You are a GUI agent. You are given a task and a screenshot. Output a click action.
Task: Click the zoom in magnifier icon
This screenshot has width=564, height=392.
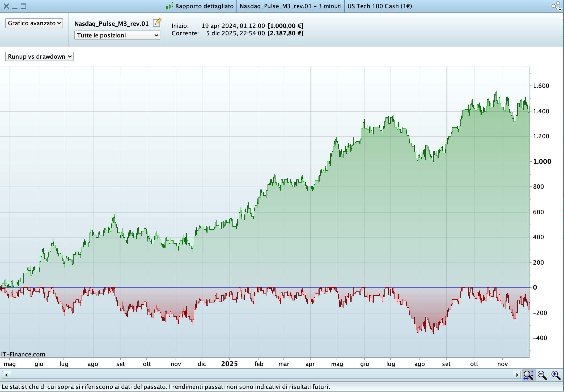(x=556, y=375)
